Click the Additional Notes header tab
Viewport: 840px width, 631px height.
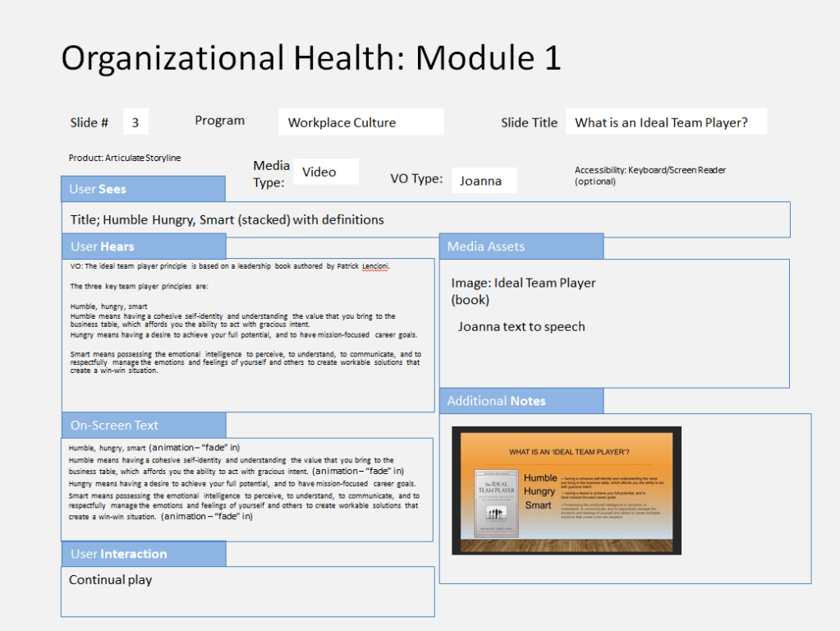pyautogui.click(x=521, y=401)
